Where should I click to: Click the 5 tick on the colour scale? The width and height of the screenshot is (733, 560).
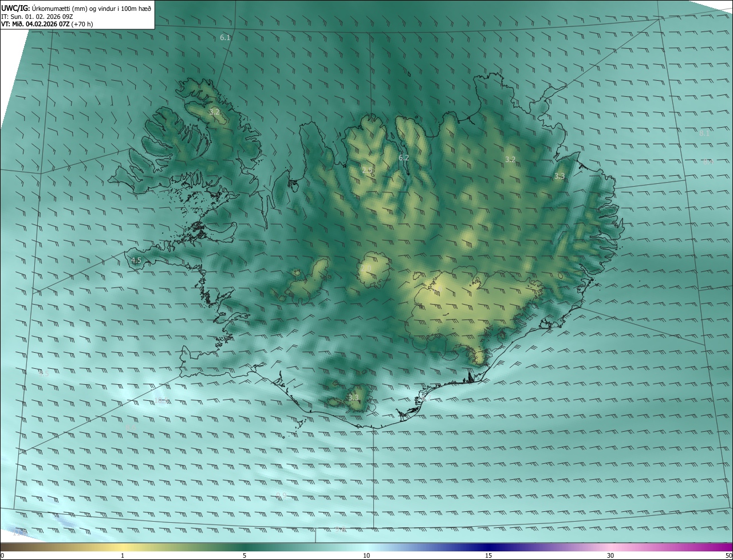[x=245, y=556]
